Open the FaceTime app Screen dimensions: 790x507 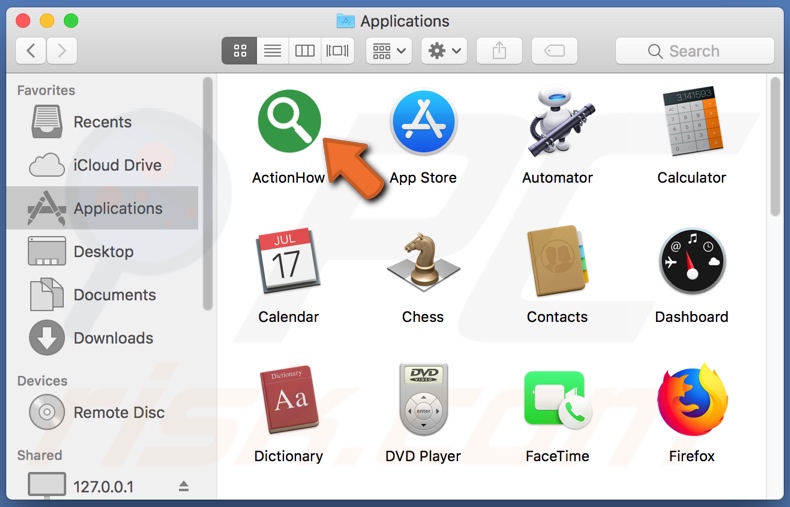[x=557, y=400]
